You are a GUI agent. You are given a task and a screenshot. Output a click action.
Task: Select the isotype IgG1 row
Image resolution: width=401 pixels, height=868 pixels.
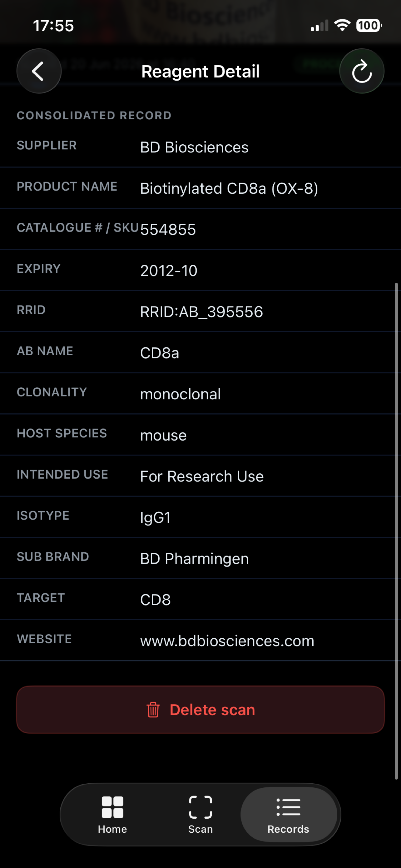(x=200, y=517)
